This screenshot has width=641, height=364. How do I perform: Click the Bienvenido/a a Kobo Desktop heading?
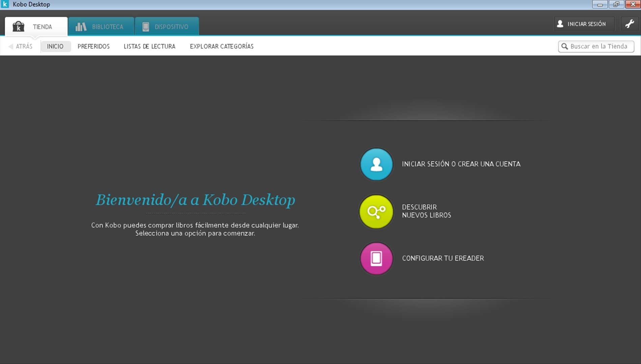[x=196, y=200]
